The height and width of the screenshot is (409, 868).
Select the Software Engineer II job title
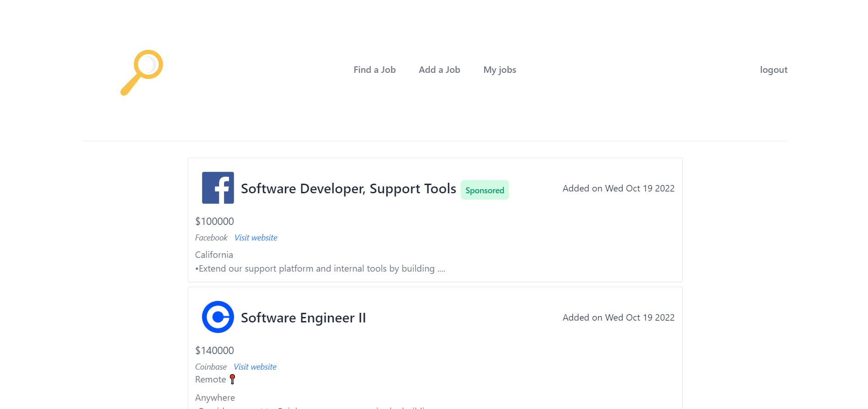pos(303,318)
